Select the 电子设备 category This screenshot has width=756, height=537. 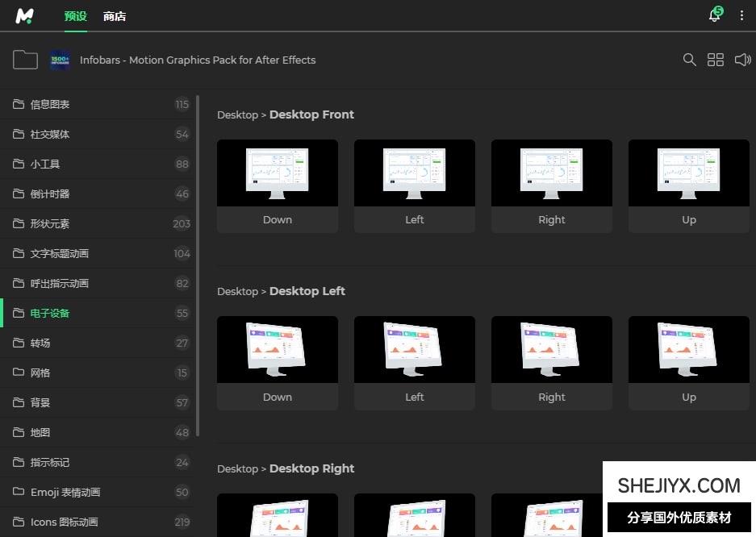[50, 313]
